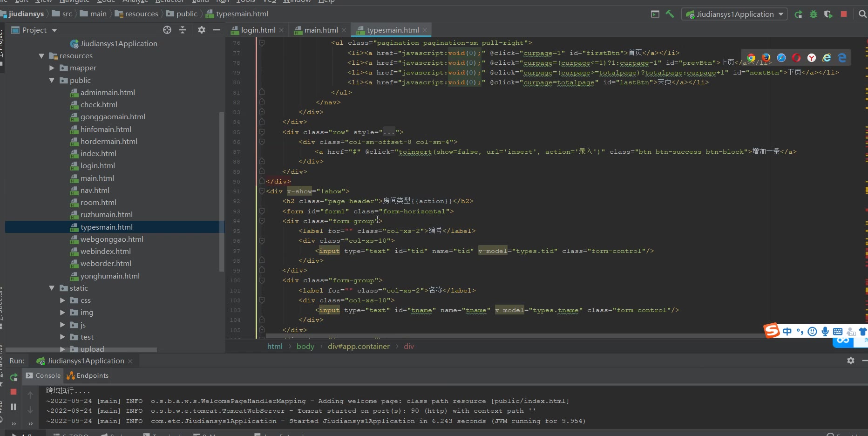The height and width of the screenshot is (436, 868).
Task: Toggle code fold at line 91 div
Action: click(x=262, y=191)
